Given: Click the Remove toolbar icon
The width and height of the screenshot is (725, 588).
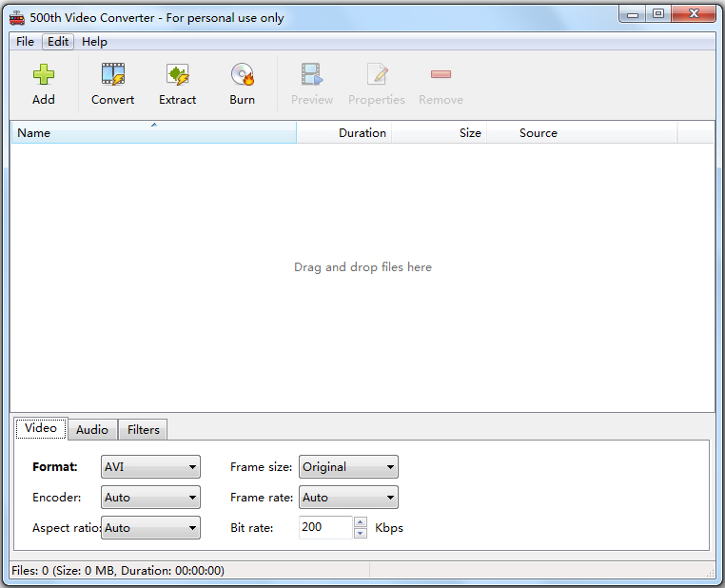Looking at the screenshot, I should [441, 75].
